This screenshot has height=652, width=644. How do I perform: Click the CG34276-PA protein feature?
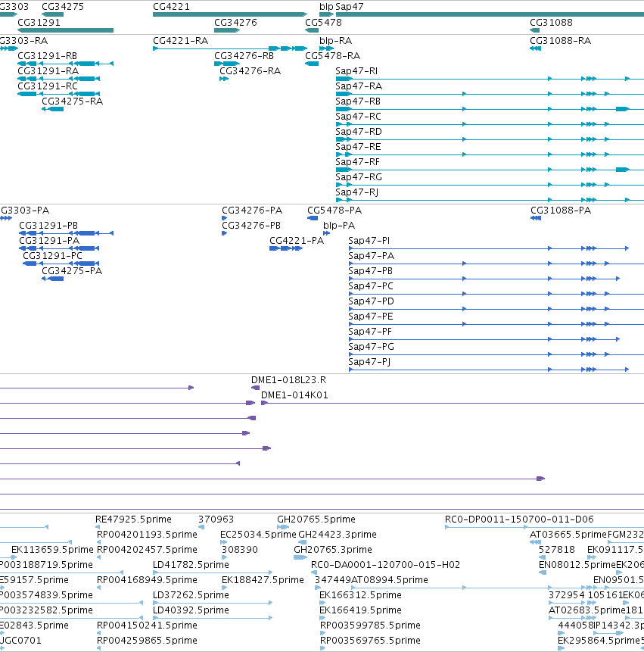(x=224, y=218)
